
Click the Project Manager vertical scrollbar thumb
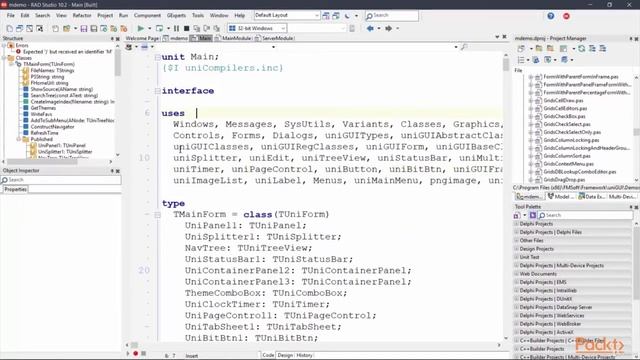(636, 132)
